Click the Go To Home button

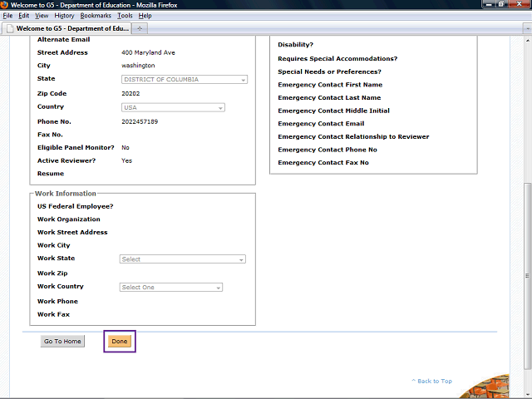tap(62, 342)
